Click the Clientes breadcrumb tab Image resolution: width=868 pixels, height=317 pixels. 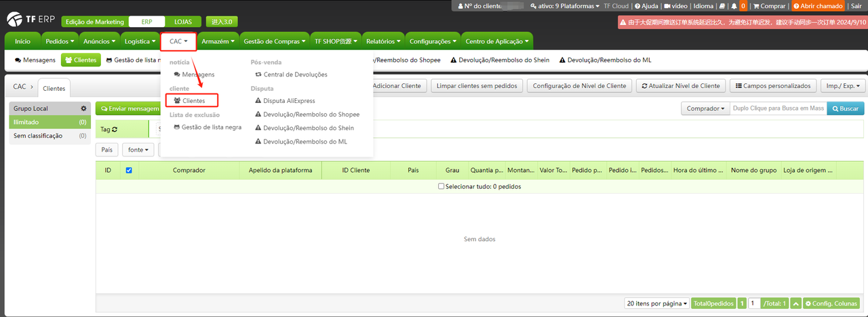[54, 88]
